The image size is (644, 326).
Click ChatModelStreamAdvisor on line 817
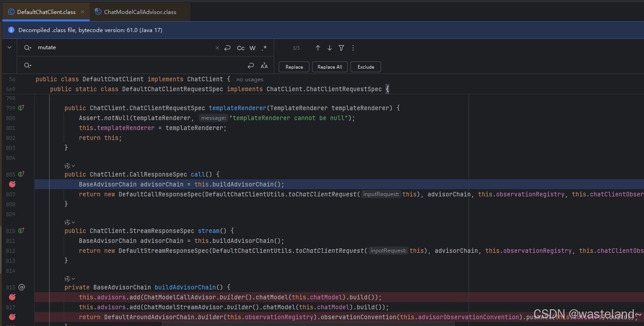(184, 307)
